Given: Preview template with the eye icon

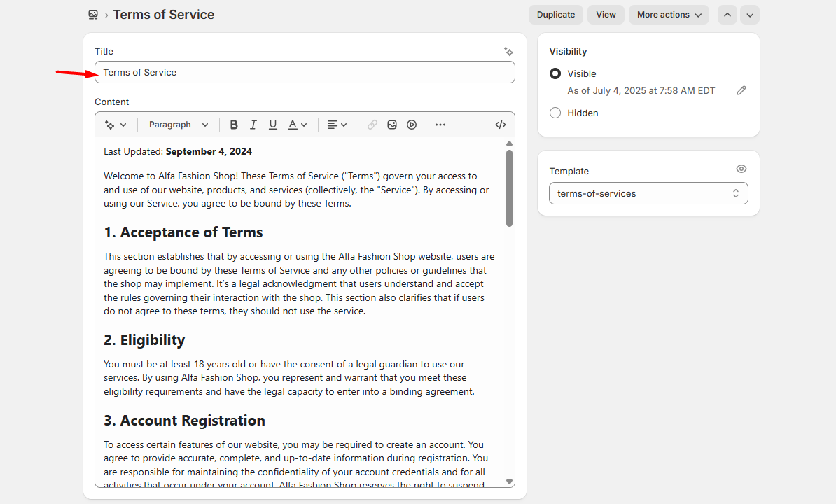Looking at the screenshot, I should (x=741, y=169).
